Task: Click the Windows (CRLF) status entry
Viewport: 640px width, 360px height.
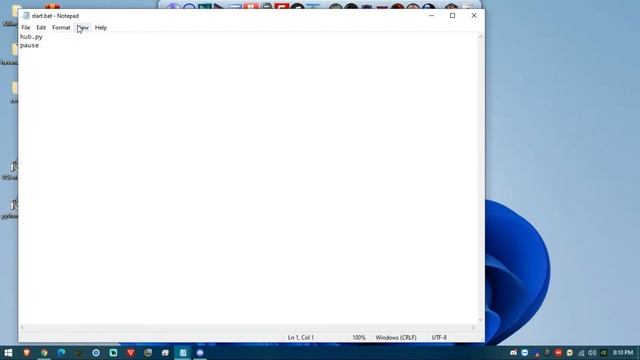Action: click(396, 338)
